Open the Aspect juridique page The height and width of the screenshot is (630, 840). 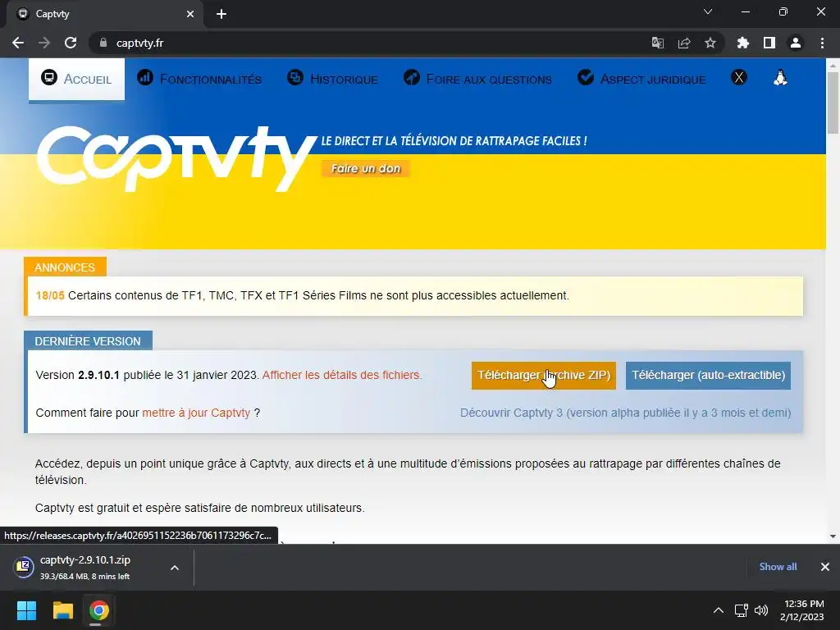tap(641, 79)
